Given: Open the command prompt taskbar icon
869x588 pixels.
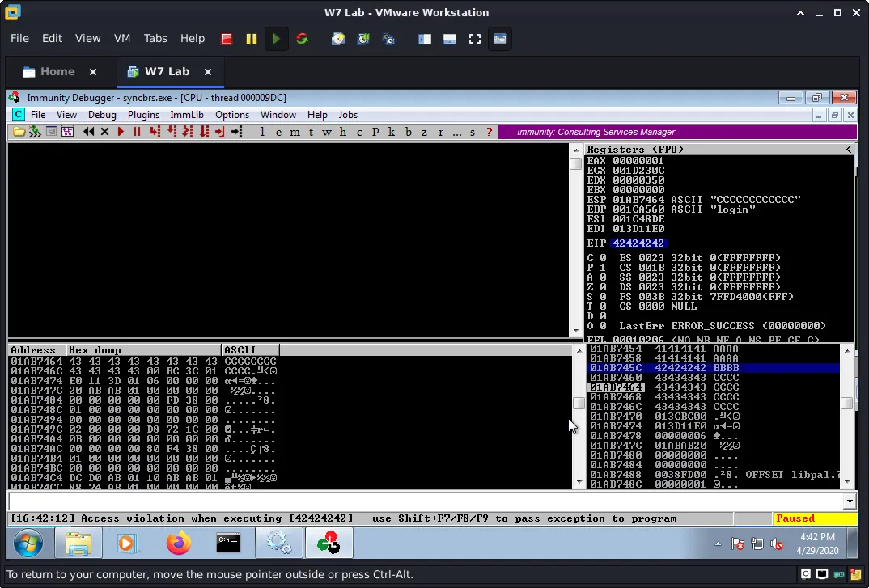Looking at the screenshot, I should coord(228,543).
